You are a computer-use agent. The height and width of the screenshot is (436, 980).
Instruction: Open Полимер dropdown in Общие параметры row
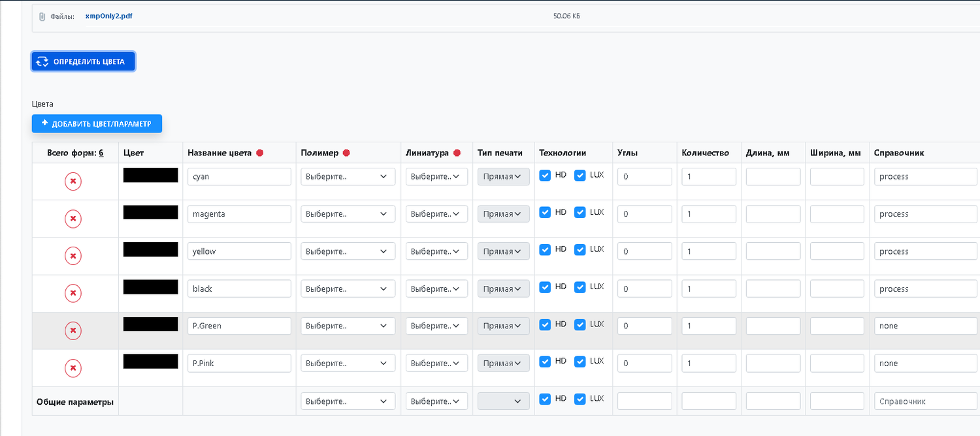click(348, 401)
